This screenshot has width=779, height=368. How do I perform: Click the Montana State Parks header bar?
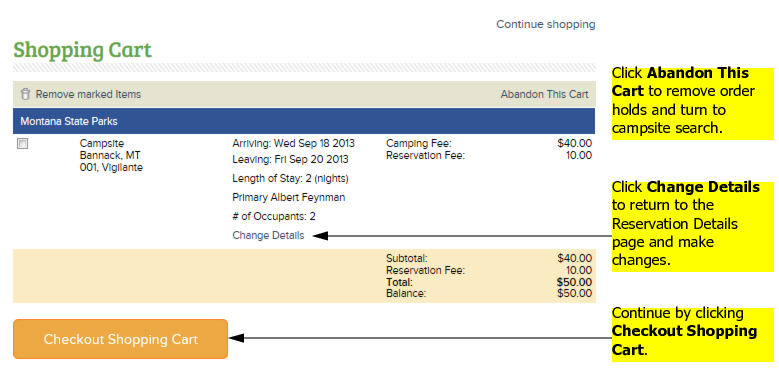304,121
